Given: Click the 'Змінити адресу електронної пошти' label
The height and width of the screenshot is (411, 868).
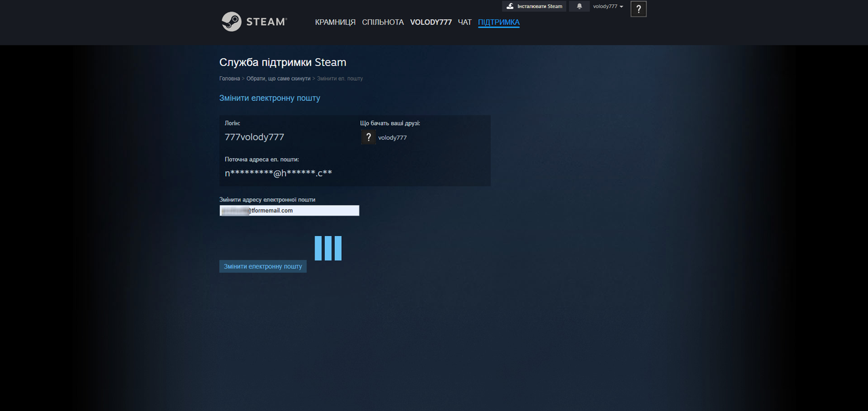Looking at the screenshot, I should [267, 200].
